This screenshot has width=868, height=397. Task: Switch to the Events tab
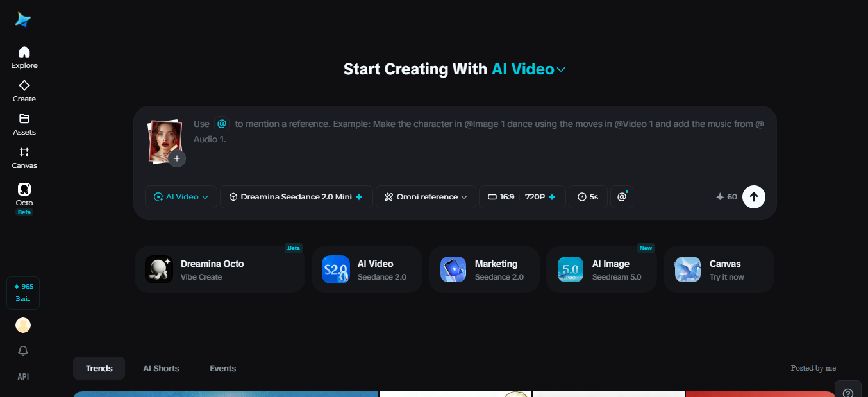coord(223,368)
